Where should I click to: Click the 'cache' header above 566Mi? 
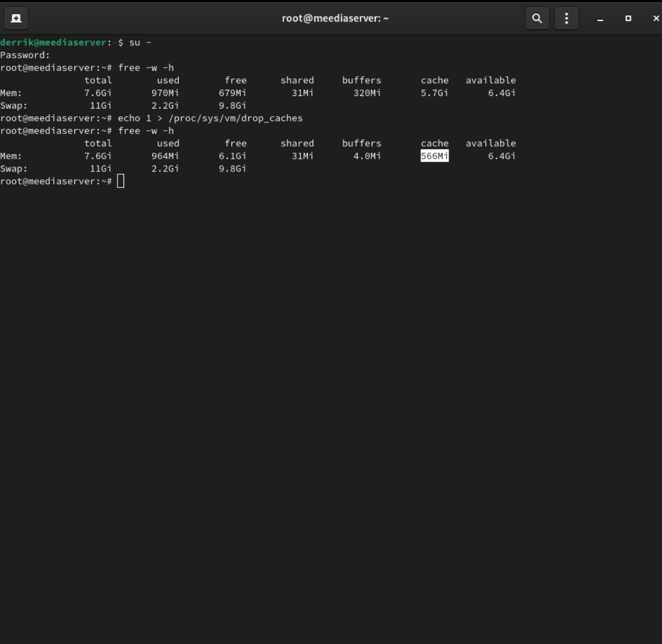coord(435,143)
